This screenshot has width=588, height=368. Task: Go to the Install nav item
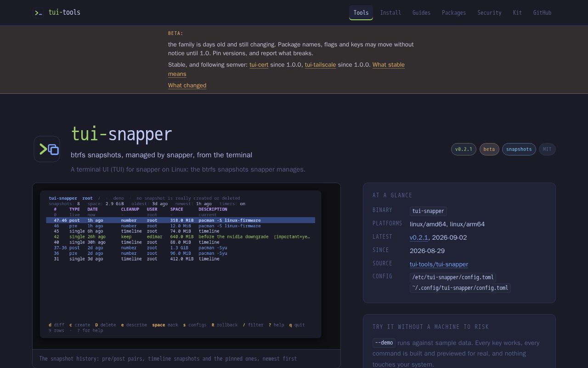point(390,12)
